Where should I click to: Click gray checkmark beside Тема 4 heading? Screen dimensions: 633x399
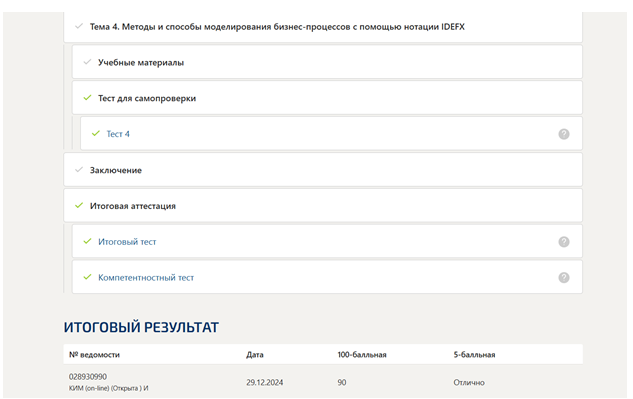[79, 26]
